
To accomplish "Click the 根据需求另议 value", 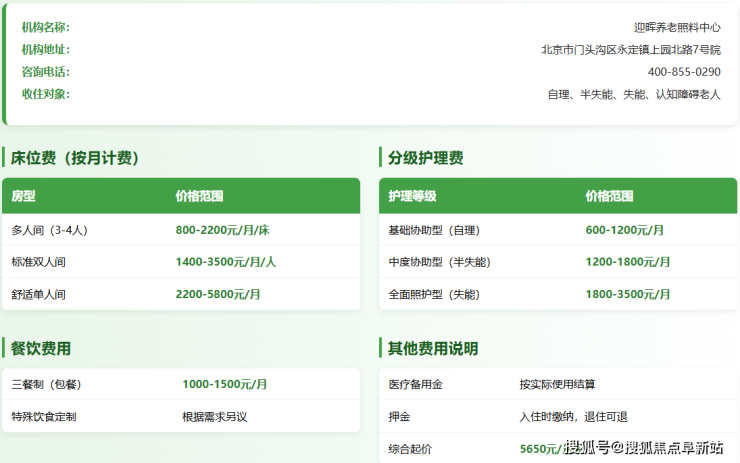I will (215, 417).
